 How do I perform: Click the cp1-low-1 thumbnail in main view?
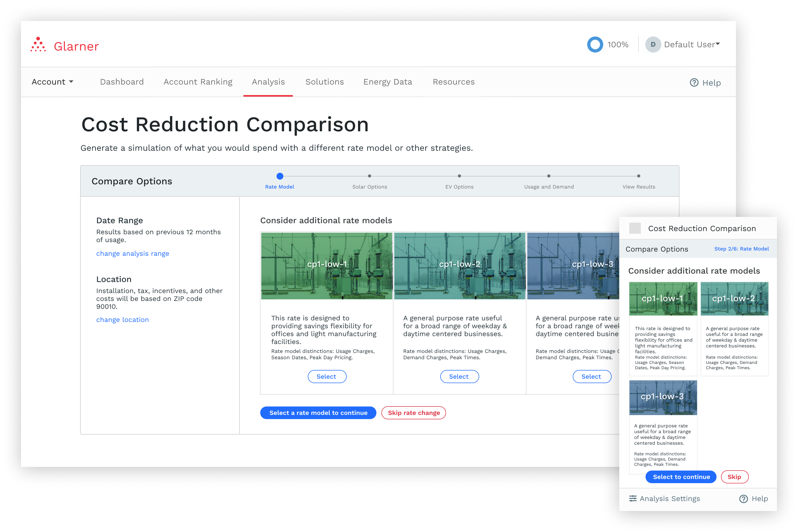(326, 266)
